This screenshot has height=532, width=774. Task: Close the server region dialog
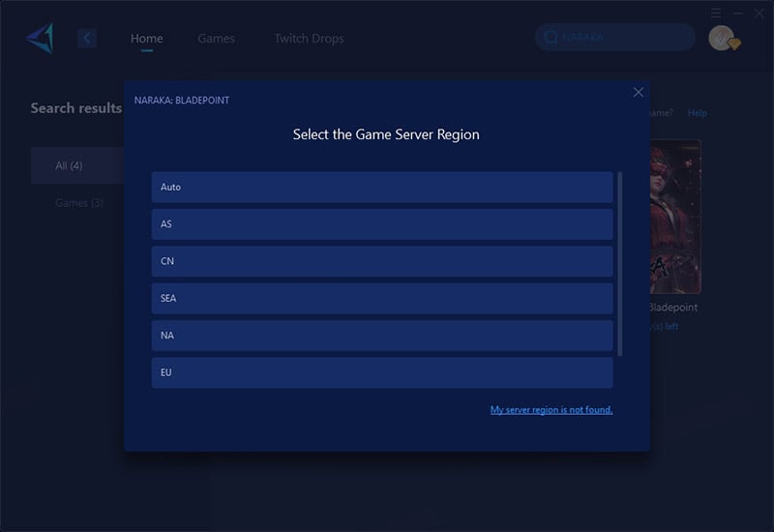(638, 92)
